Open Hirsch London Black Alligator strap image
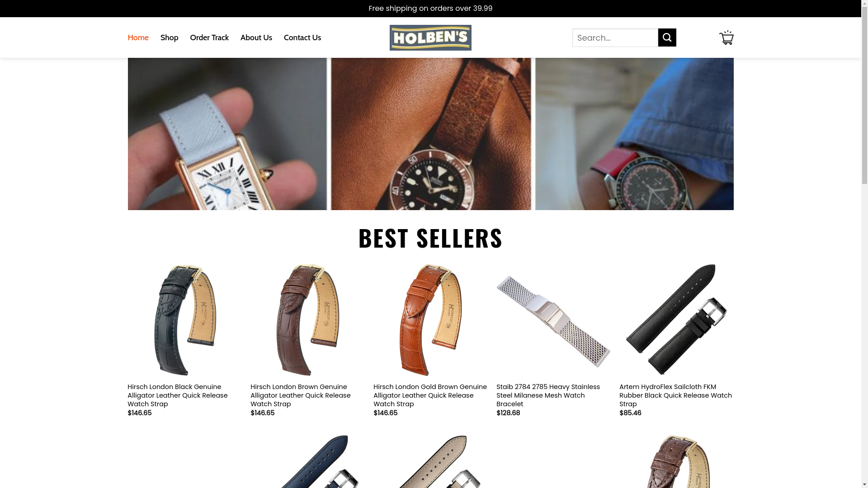 184,320
